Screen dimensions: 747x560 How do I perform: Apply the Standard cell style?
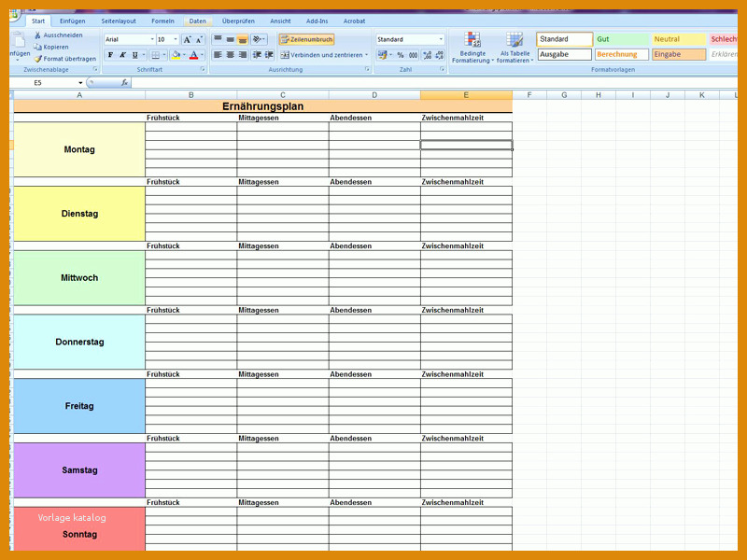pos(565,39)
